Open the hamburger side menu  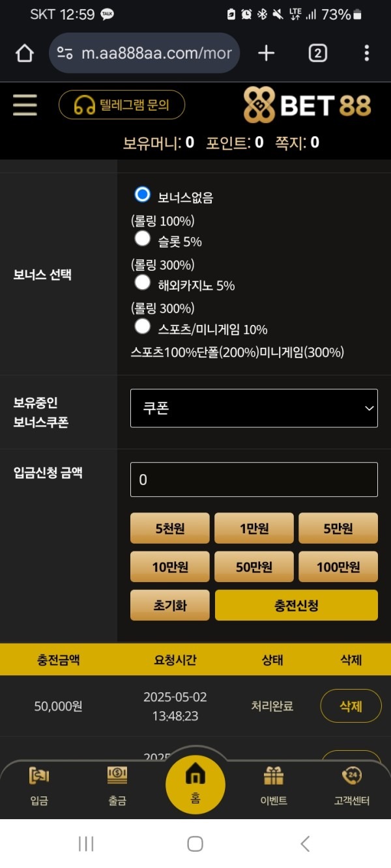25,105
